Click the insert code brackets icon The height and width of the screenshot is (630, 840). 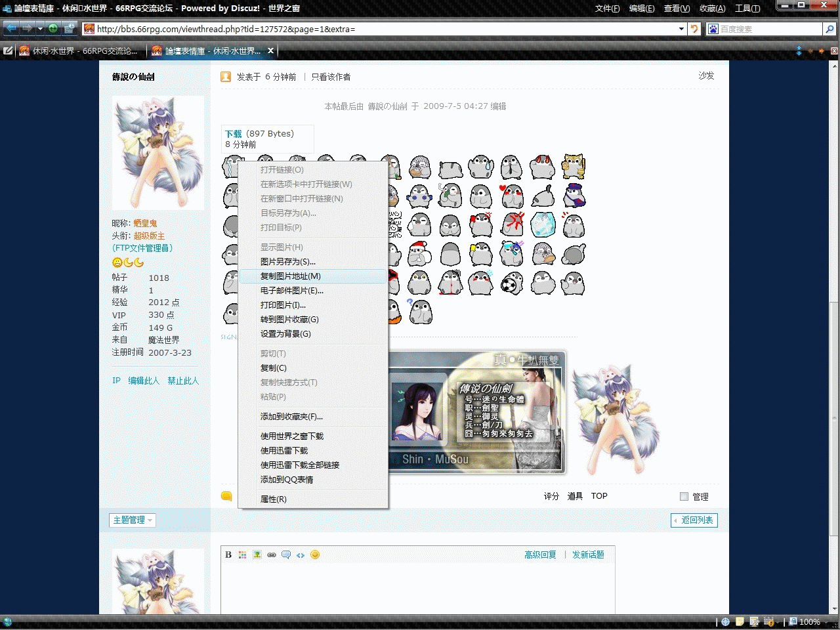pos(301,555)
